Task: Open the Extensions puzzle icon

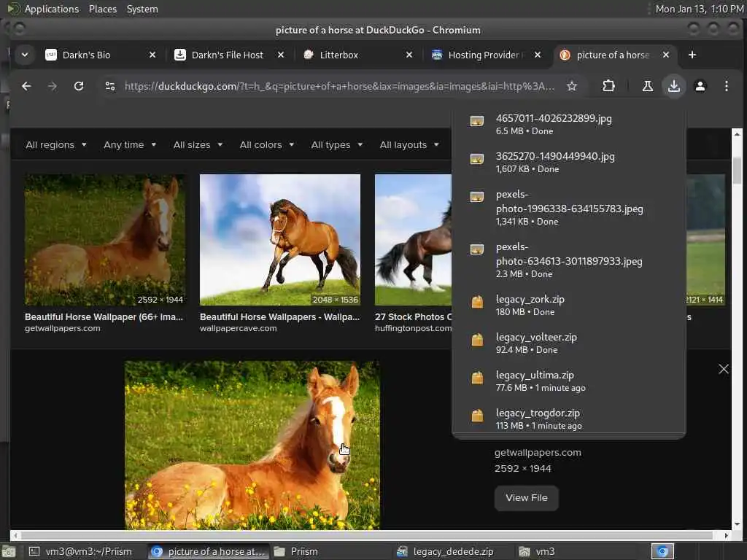Action: coord(608,86)
